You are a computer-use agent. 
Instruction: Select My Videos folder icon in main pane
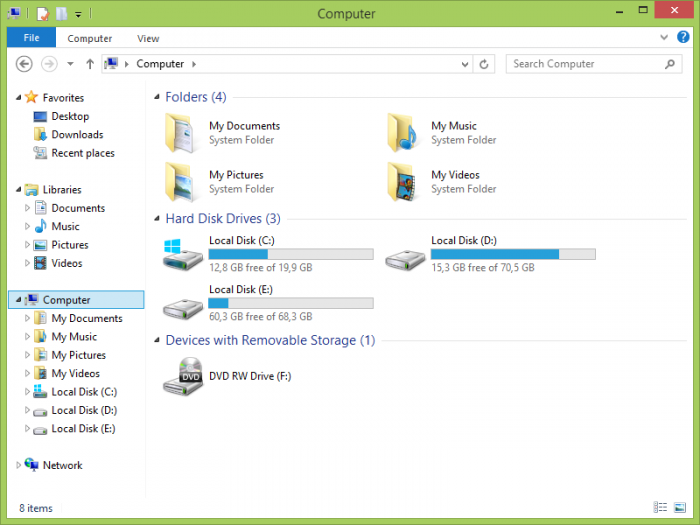pos(402,182)
